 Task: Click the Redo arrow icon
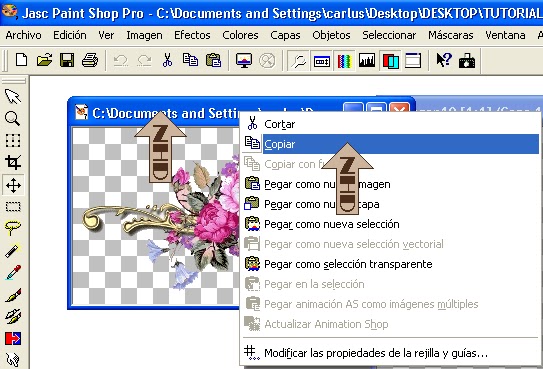pyautogui.click(x=144, y=61)
